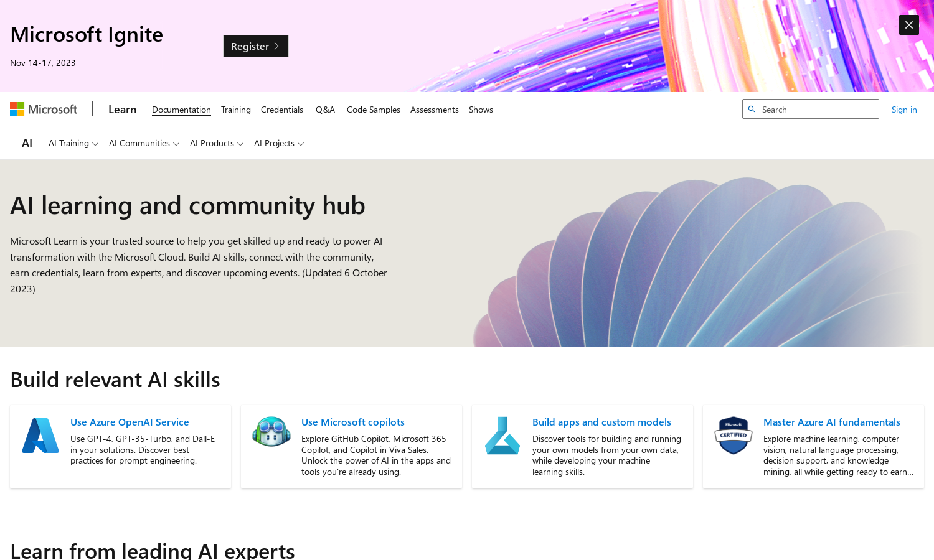This screenshot has width=934, height=560.
Task: Switch to the Documentation tab
Action: tap(181, 110)
